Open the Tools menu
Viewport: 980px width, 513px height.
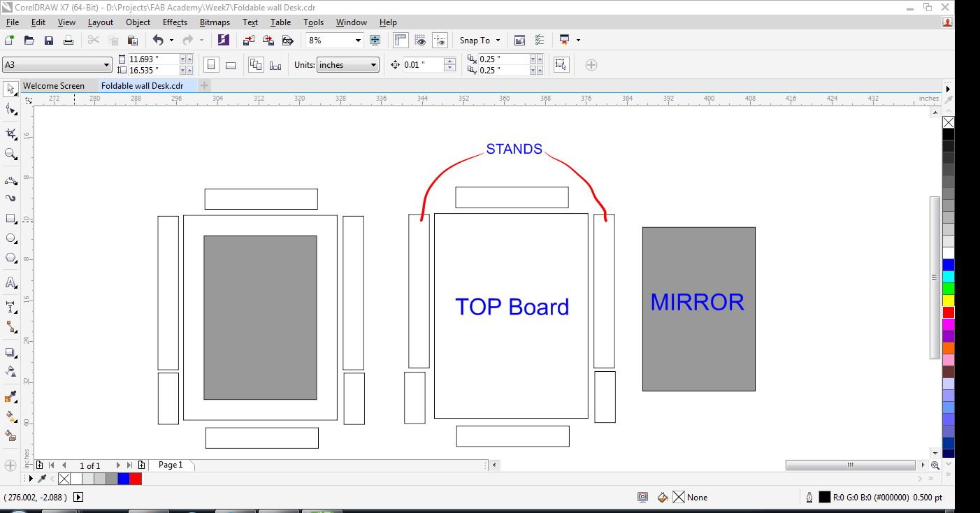[313, 22]
